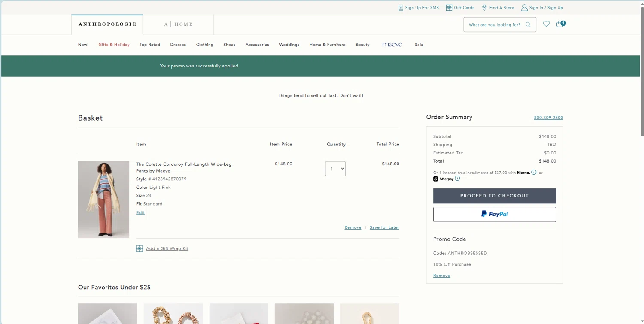
Task: Open the Dresses menu
Action: click(178, 45)
